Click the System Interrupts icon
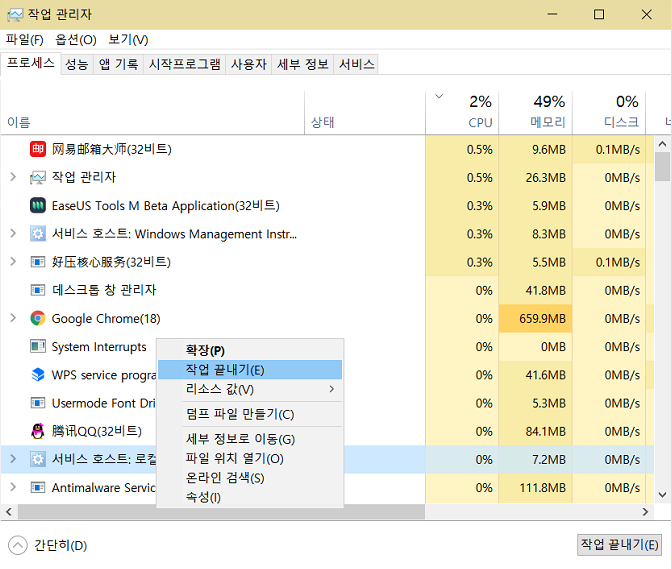 [x=38, y=346]
